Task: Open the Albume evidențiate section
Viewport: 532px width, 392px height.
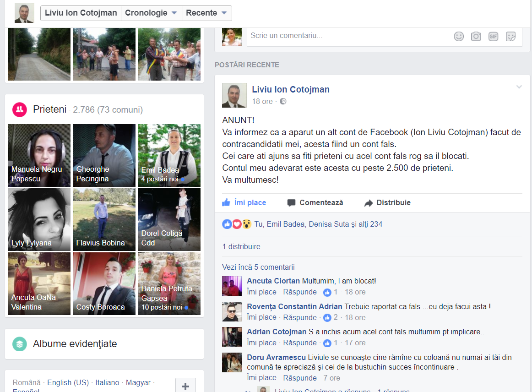Action: [75, 344]
